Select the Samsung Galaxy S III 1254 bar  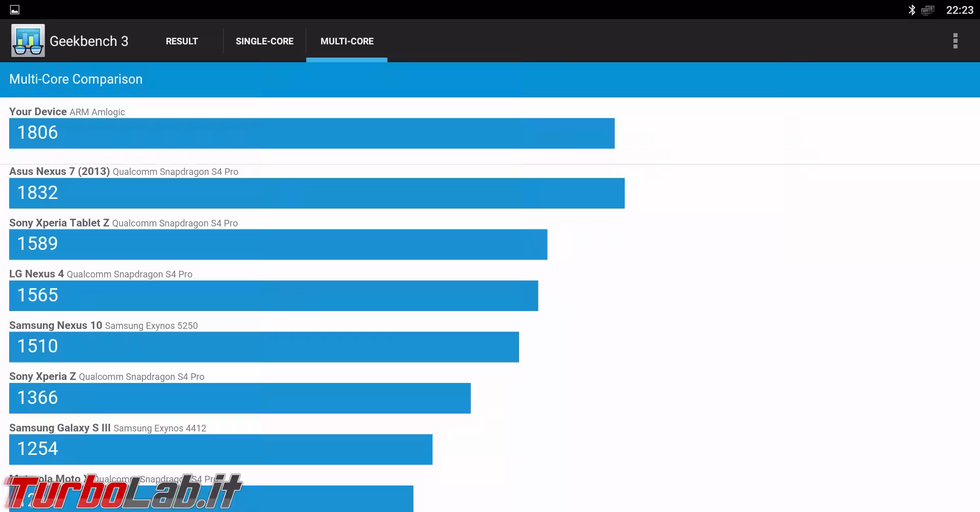[x=220, y=449]
